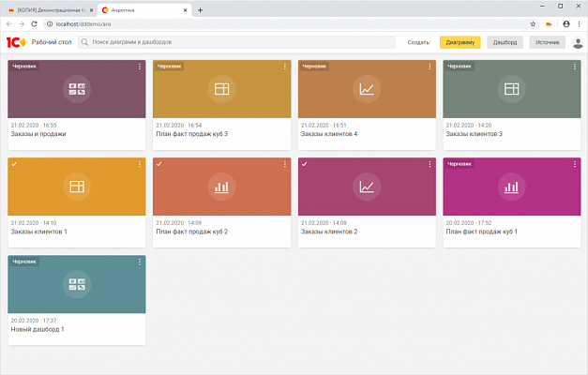Click the magenta План факт продаж куб 1 thumbnail
This screenshot has width=588, height=375.
pyautogui.click(x=511, y=187)
